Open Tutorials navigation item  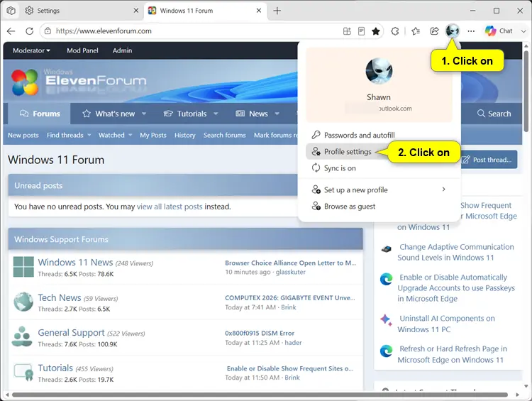coord(185,114)
